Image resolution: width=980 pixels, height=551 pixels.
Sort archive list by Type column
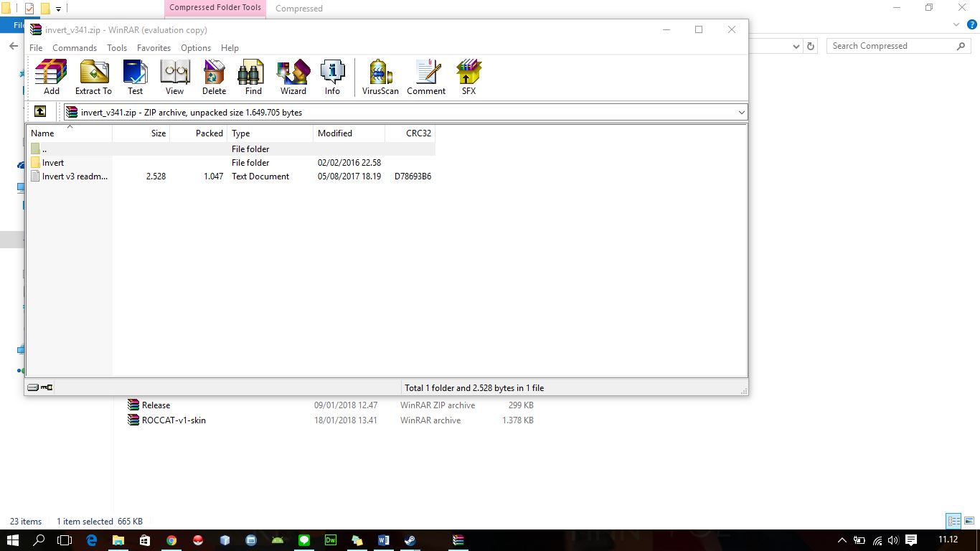point(270,133)
